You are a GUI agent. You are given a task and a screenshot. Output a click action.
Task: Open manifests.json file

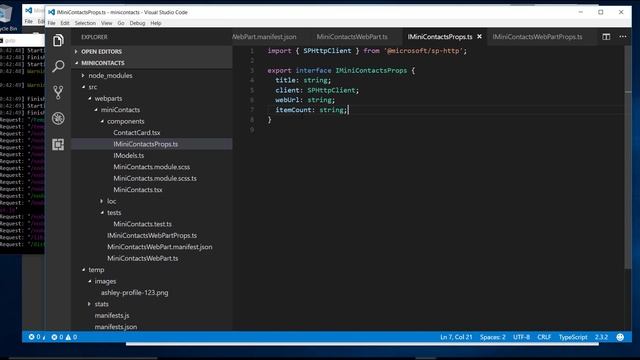point(116,327)
